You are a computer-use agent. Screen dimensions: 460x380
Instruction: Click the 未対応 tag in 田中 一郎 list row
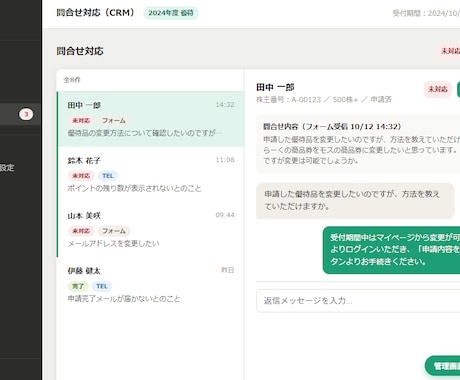tap(81, 120)
